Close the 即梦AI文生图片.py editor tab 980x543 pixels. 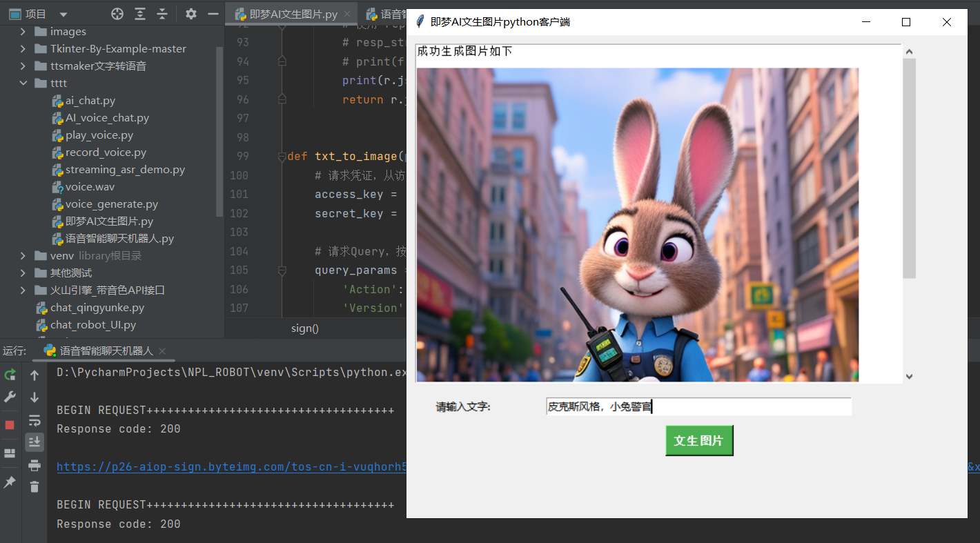click(346, 14)
